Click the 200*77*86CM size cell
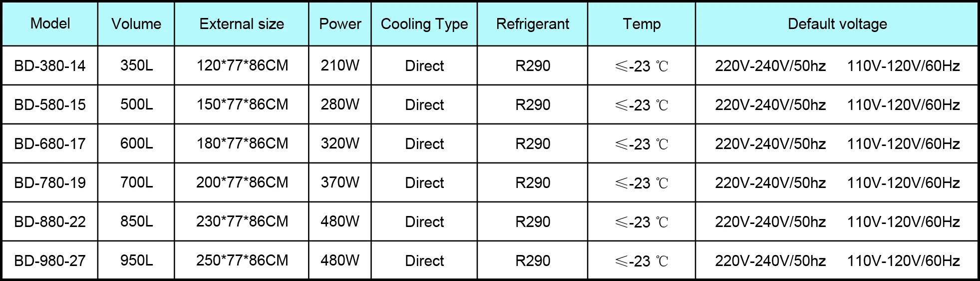 coord(242,182)
